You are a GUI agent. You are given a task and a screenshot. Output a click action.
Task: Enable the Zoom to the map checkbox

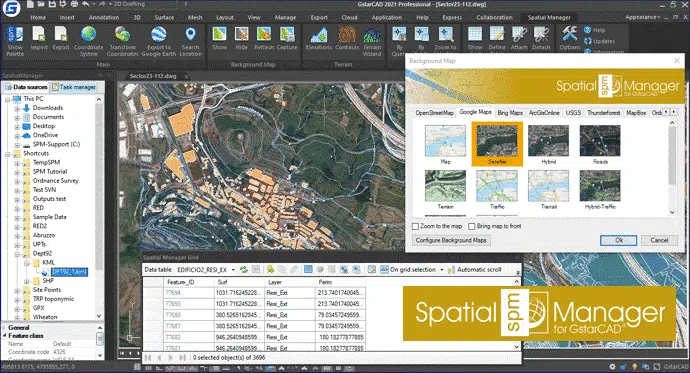pos(415,227)
